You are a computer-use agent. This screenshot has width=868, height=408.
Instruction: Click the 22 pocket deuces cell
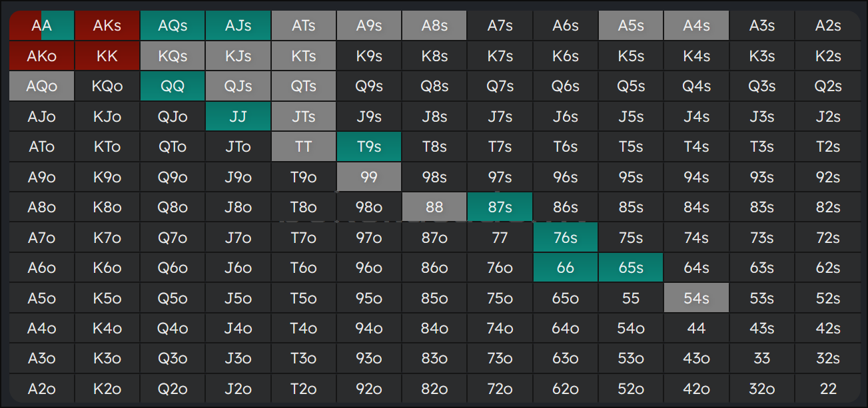click(x=827, y=389)
